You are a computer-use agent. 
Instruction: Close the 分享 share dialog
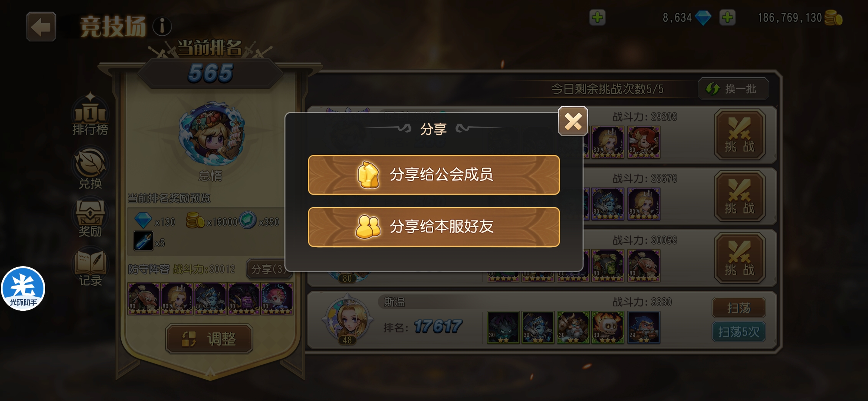(573, 121)
